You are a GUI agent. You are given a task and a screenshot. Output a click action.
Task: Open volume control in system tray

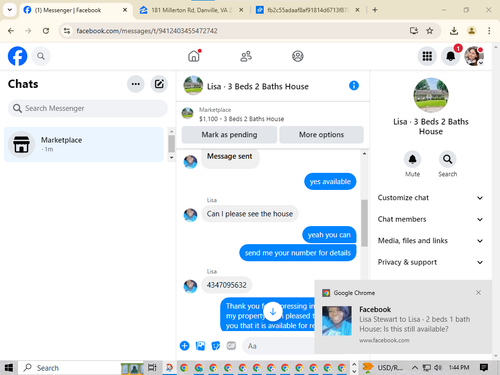[438, 367]
